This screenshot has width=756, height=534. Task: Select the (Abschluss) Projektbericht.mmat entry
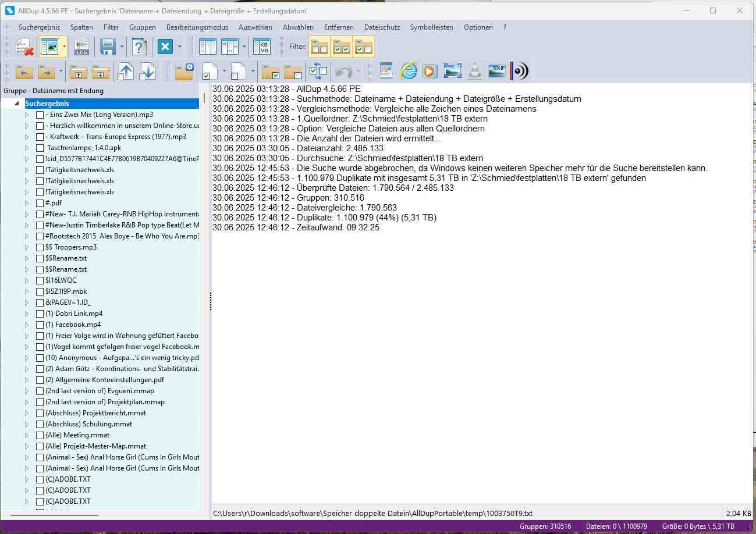[95, 413]
